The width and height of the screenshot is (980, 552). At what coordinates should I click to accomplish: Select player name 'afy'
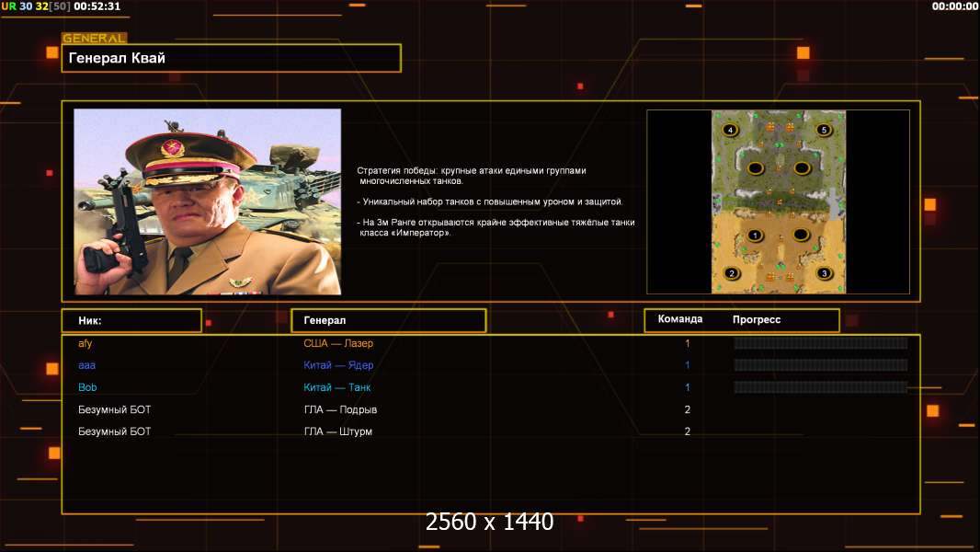(85, 343)
